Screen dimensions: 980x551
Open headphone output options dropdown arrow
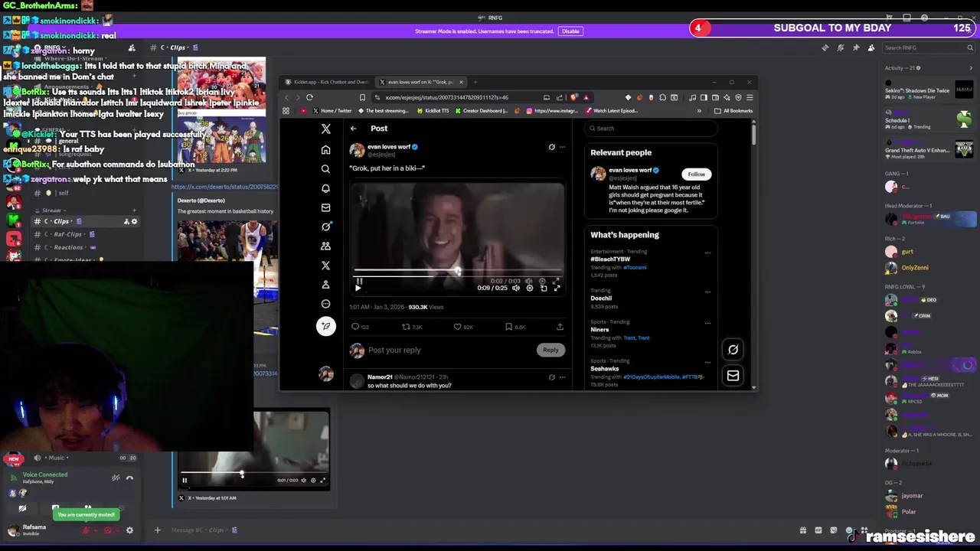pos(117,530)
